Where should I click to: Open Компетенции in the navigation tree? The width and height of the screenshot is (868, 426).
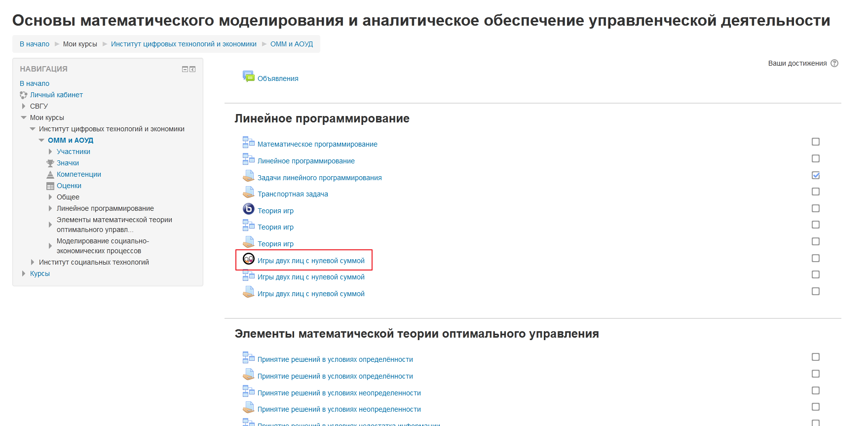point(78,174)
